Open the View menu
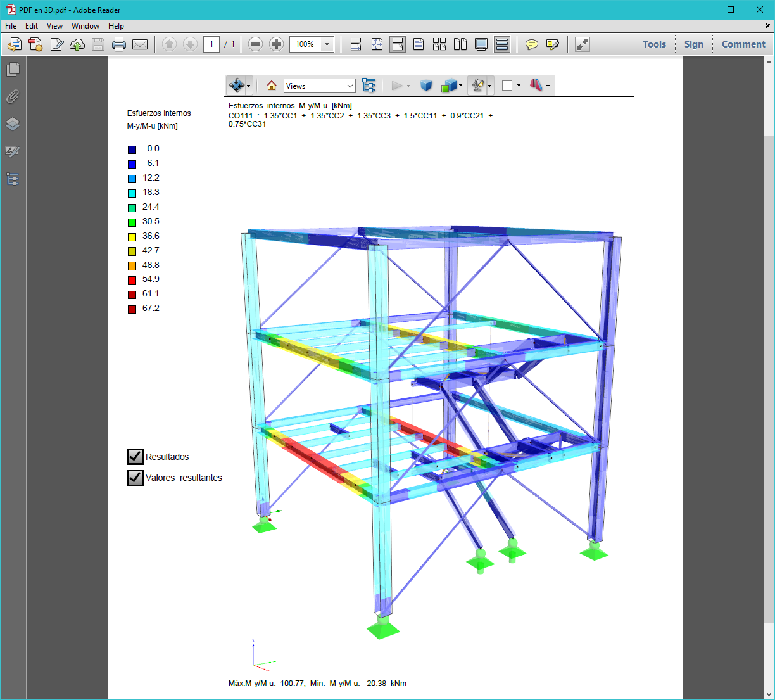The height and width of the screenshot is (700, 775). 54,26
